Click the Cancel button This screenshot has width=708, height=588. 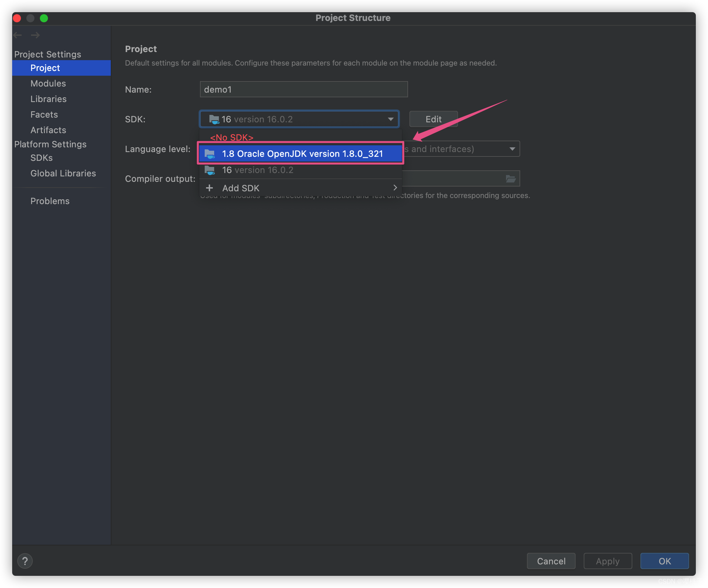[551, 561]
